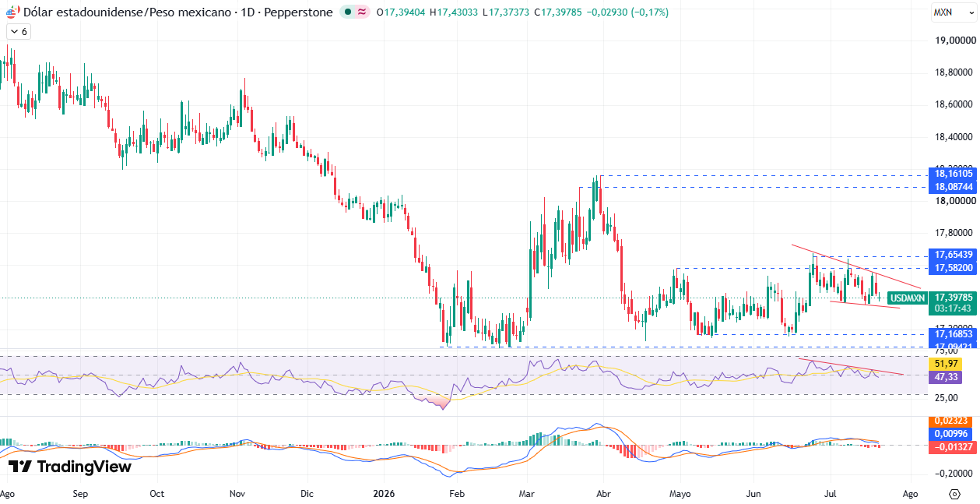Image resolution: width=980 pixels, height=504 pixels.
Task: Expand the collapsed indicators legend showing 6
Action: tap(18, 32)
